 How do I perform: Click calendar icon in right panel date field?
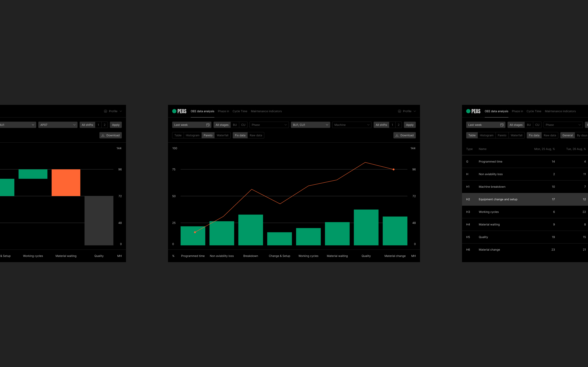[502, 125]
